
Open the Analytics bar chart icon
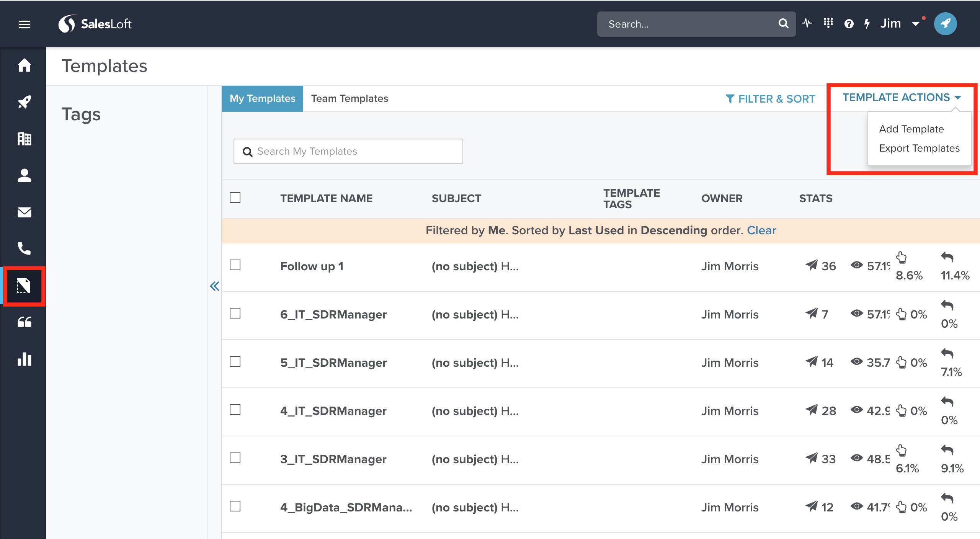point(24,359)
